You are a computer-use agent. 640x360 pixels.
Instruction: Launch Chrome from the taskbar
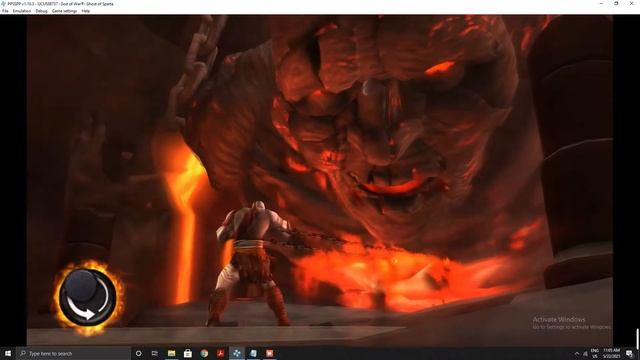pos(204,353)
